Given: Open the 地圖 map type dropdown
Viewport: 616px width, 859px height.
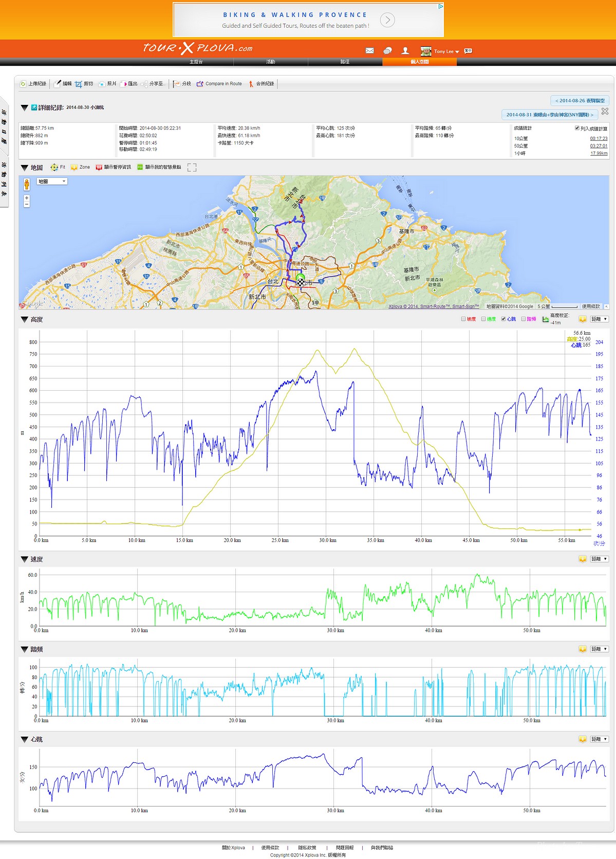Looking at the screenshot, I should tap(52, 181).
